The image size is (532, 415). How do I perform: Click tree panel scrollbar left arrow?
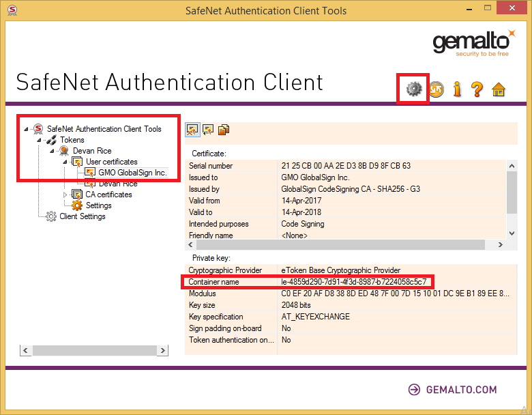click(x=26, y=350)
